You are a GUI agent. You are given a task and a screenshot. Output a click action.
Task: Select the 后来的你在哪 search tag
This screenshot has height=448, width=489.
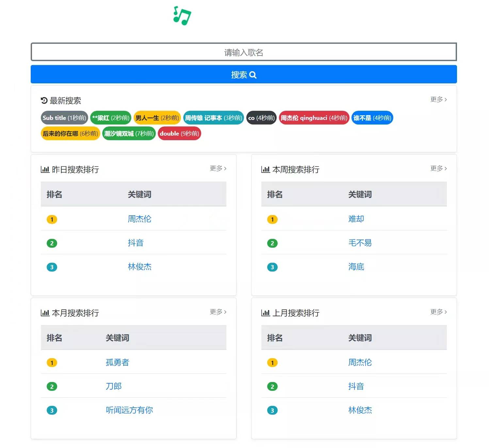pyautogui.click(x=70, y=134)
